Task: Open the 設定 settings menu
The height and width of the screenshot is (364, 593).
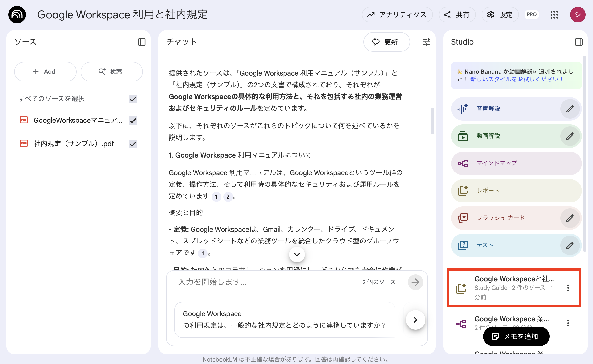Action: tap(500, 15)
